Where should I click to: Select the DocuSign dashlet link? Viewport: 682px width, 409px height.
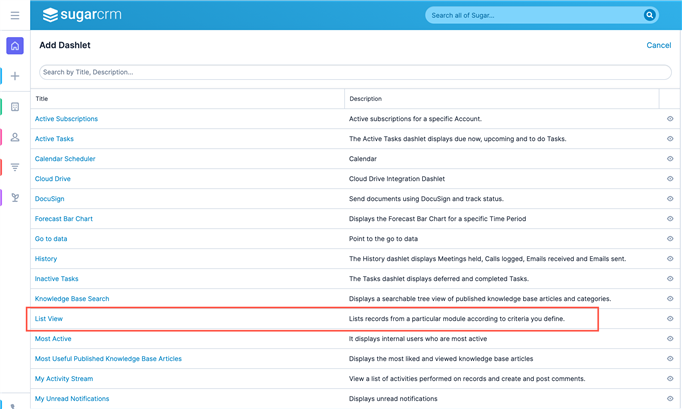50,199
